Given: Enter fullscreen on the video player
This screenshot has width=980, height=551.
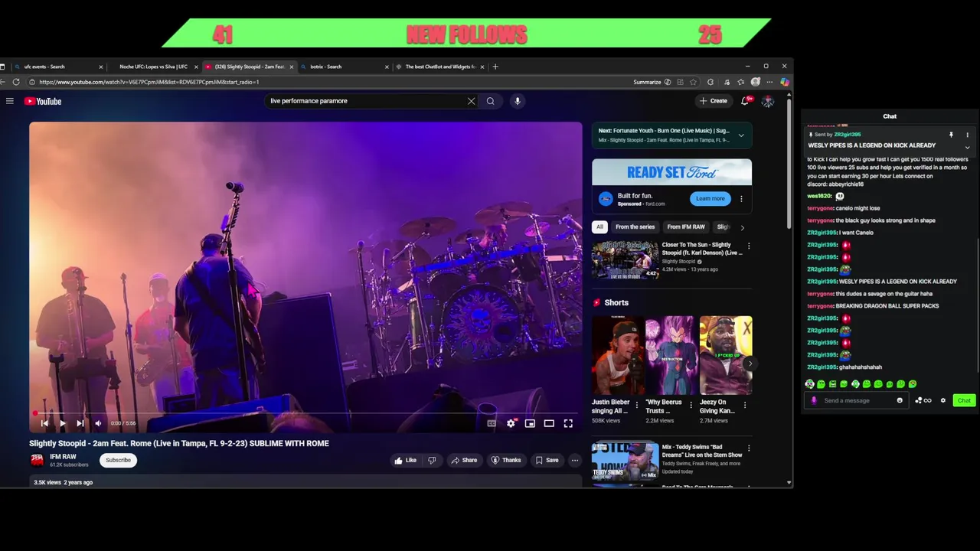Looking at the screenshot, I should [x=568, y=423].
